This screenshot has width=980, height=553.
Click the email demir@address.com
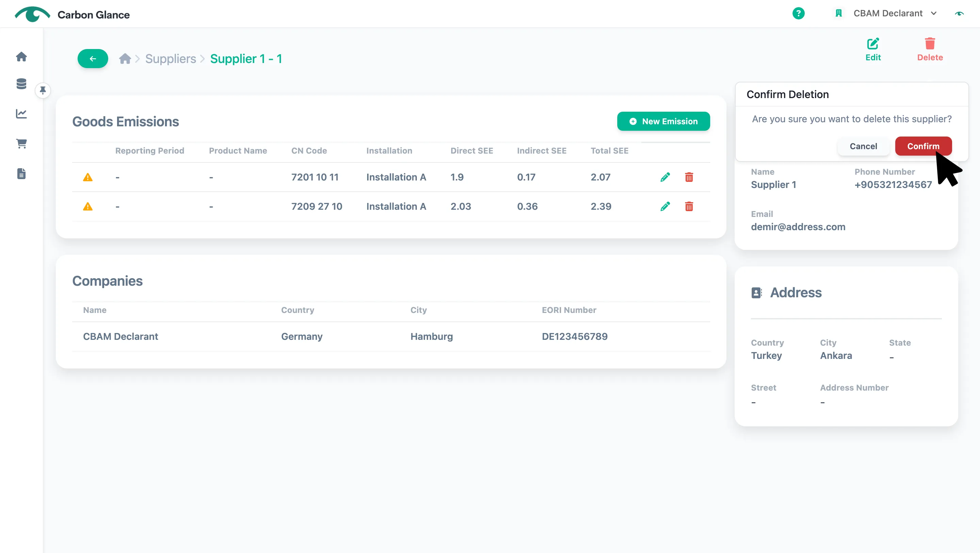[x=798, y=227]
